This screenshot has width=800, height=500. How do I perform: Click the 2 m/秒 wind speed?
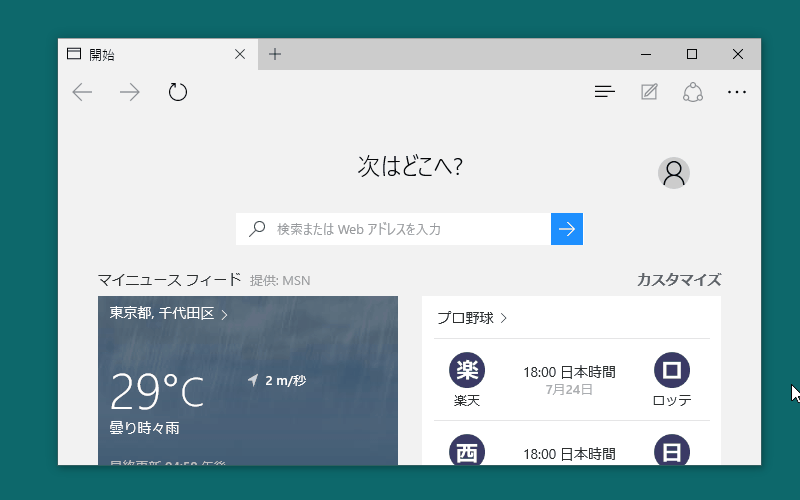277,381
